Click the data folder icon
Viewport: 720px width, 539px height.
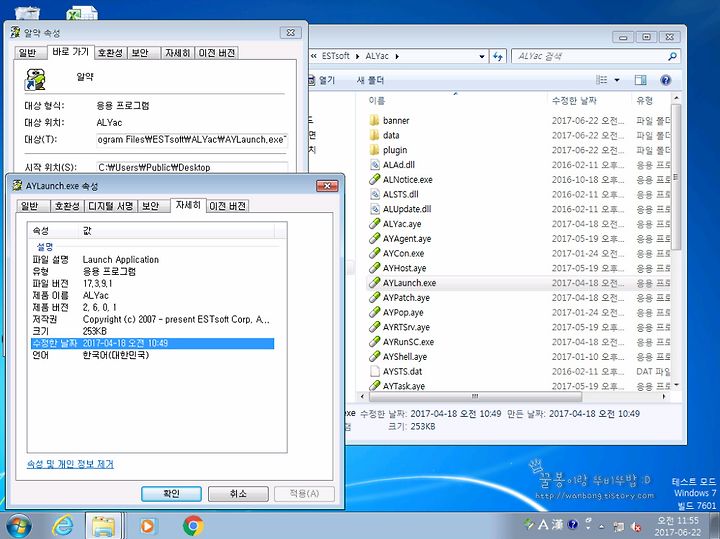pos(375,135)
